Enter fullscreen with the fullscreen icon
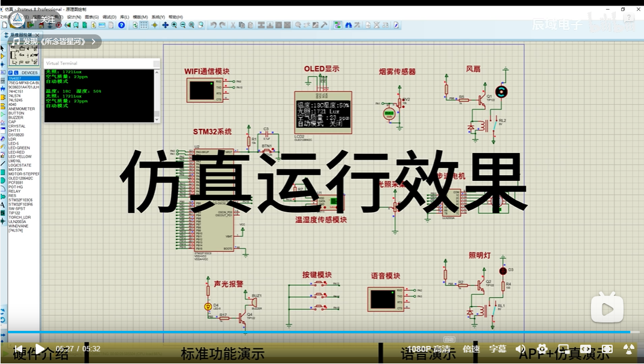The height and width of the screenshot is (364, 644). pyautogui.click(x=607, y=349)
